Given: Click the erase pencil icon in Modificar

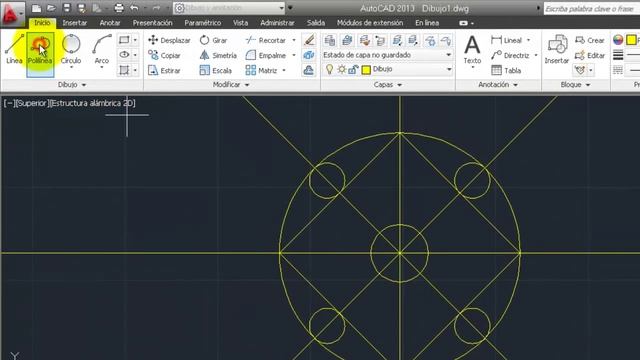Looking at the screenshot, I should click(x=309, y=40).
